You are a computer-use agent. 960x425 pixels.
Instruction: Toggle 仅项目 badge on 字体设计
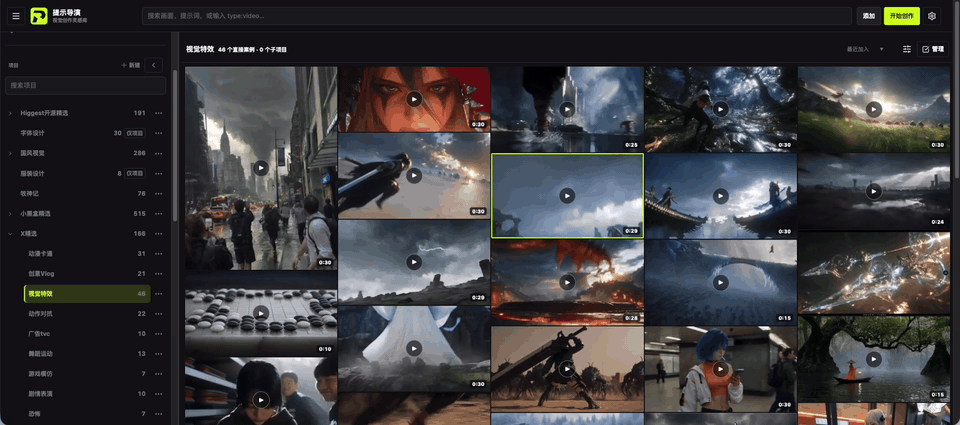click(135, 133)
